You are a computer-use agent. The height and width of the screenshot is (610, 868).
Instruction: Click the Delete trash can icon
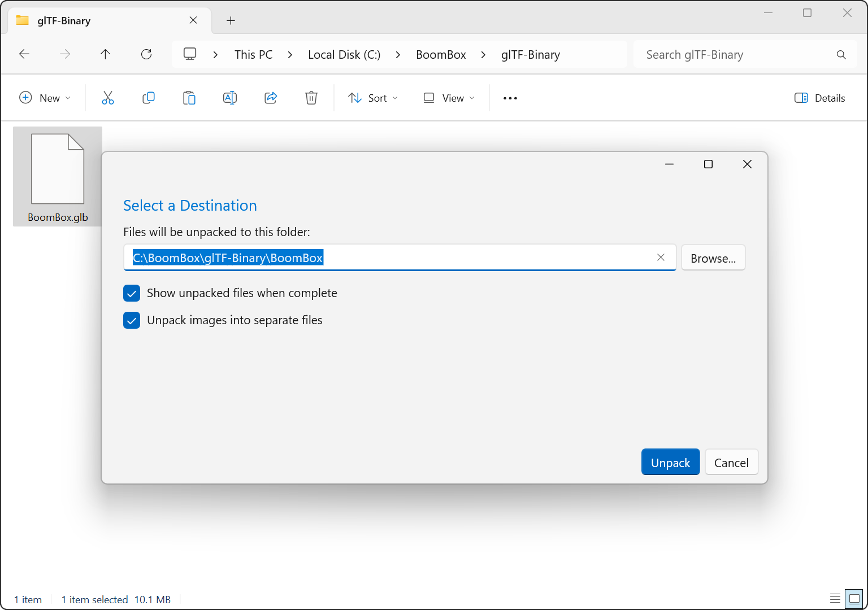point(311,98)
